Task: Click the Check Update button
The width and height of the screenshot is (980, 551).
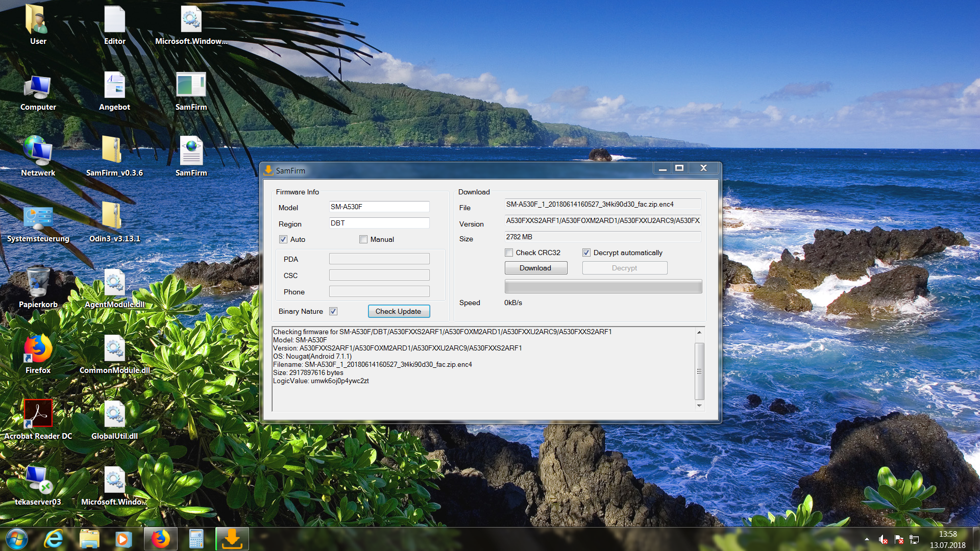Action: pyautogui.click(x=399, y=311)
